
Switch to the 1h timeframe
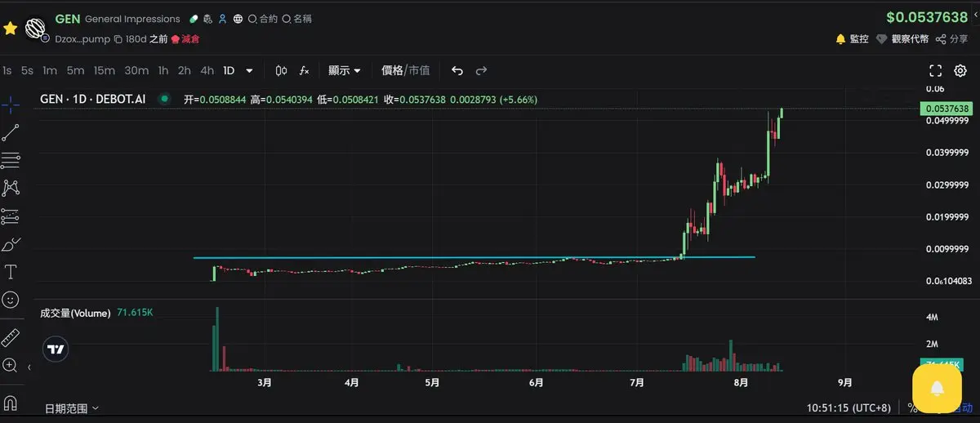tap(163, 71)
